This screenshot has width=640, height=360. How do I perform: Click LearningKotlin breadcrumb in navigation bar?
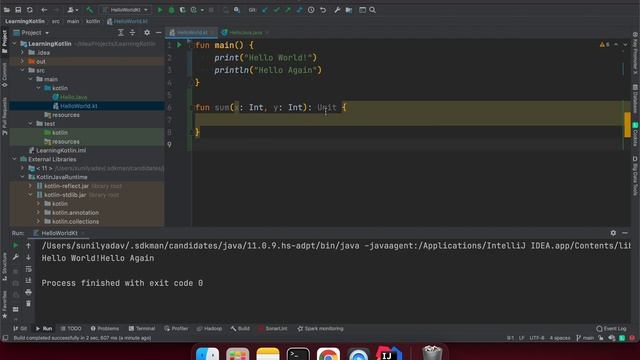(25, 21)
